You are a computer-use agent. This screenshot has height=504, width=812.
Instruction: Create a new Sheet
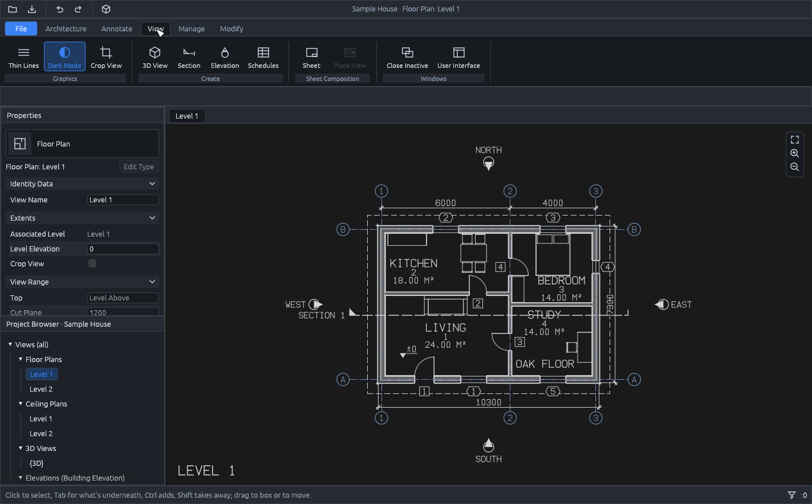(311, 57)
